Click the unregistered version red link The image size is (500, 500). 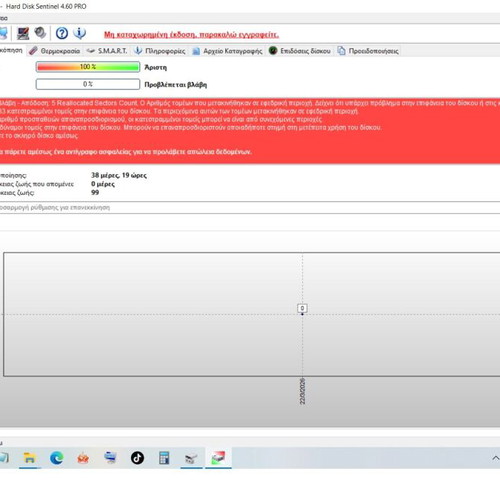coord(191,34)
